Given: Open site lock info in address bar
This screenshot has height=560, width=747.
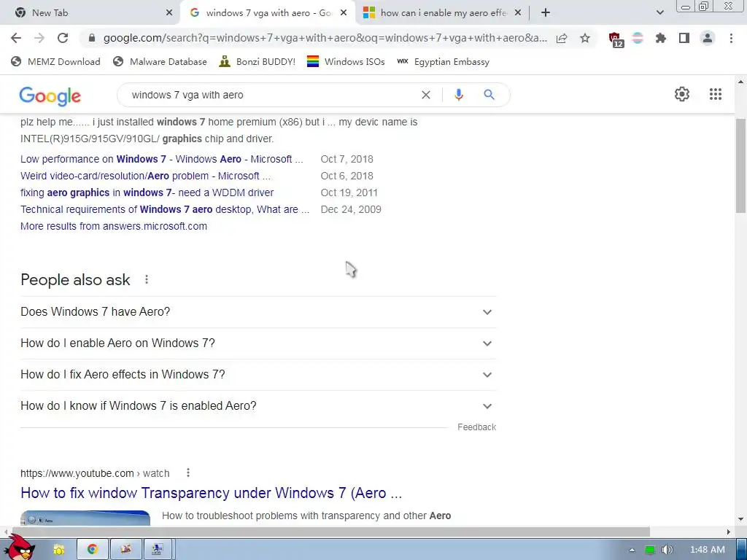Looking at the screenshot, I should [92, 38].
